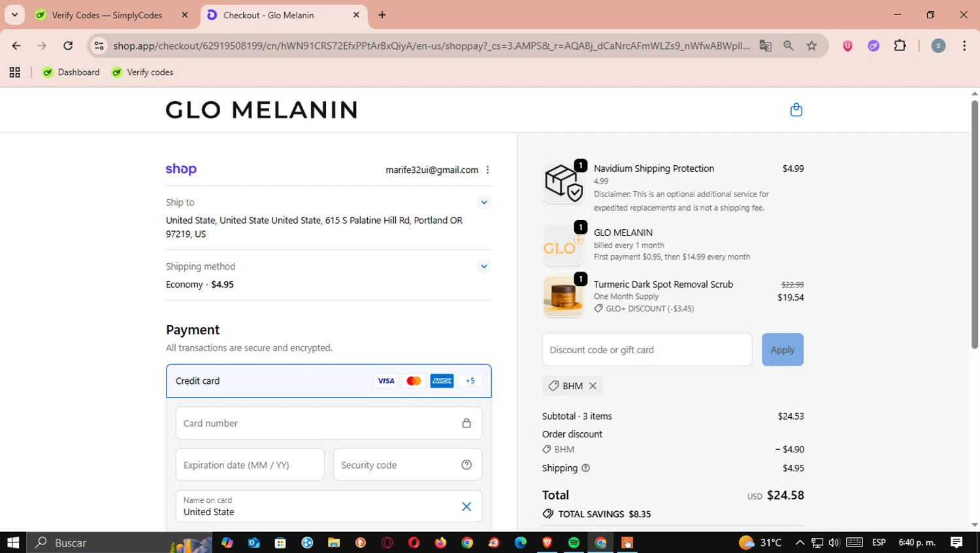The width and height of the screenshot is (980, 553).
Task: Open the account options next to the email
Action: pyautogui.click(x=487, y=170)
